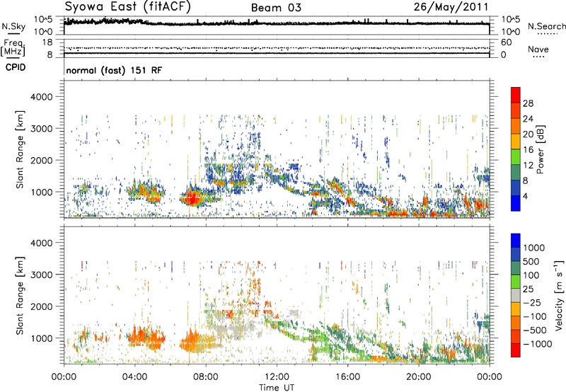Click the 'CPID' label
The height and width of the screenshot is (392, 566).
click(16, 67)
